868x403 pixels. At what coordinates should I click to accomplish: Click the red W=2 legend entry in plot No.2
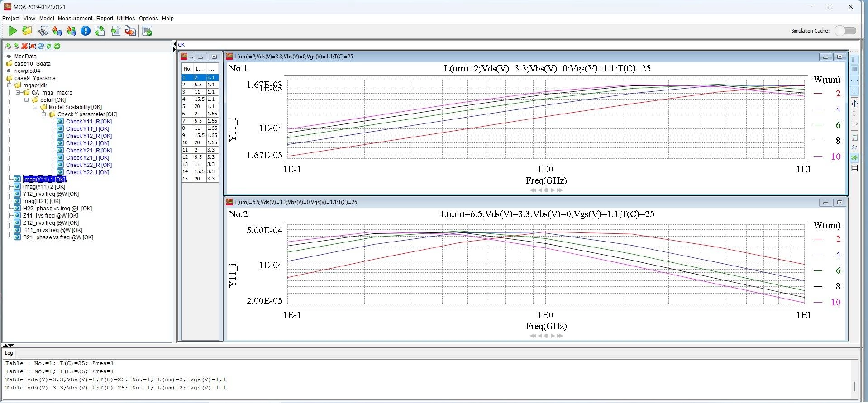point(827,239)
